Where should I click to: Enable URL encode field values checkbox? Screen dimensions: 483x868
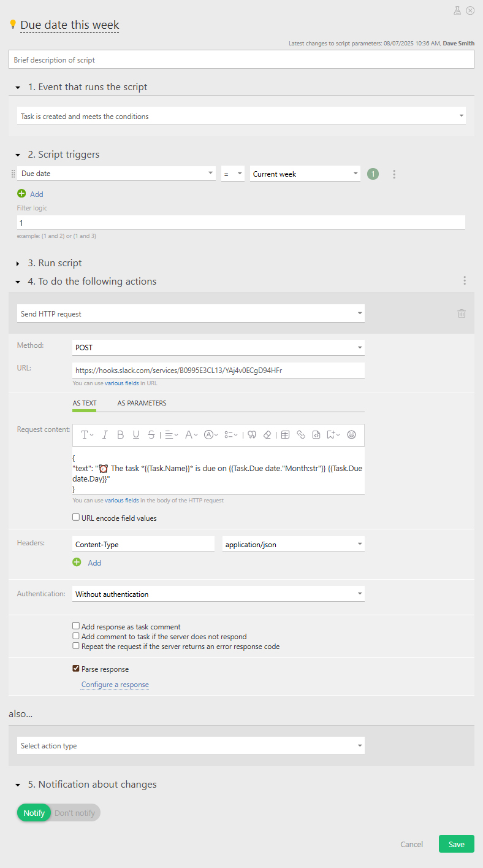(x=76, y=518)
